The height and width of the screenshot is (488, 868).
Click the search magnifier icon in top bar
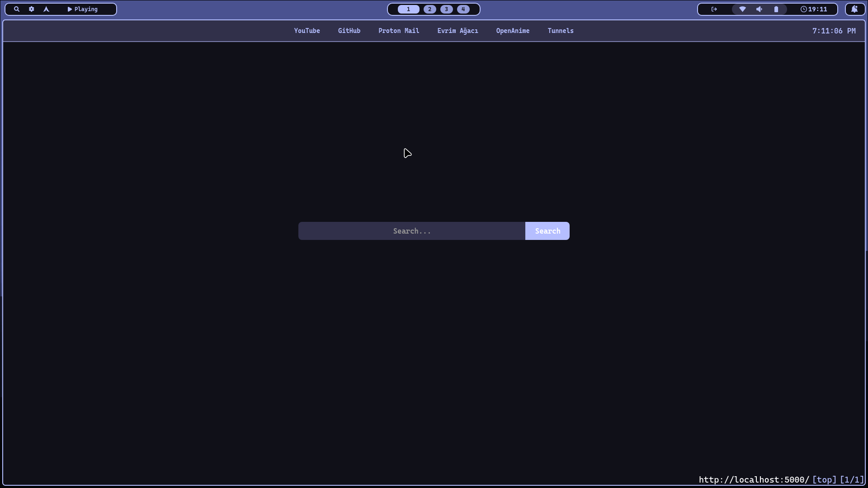tap(17, 9)
